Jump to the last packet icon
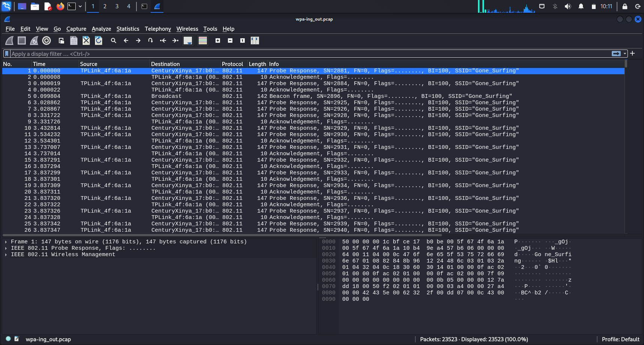Viewport: 644px width, 345px height. pyautogui.click(x=175, y=40)
